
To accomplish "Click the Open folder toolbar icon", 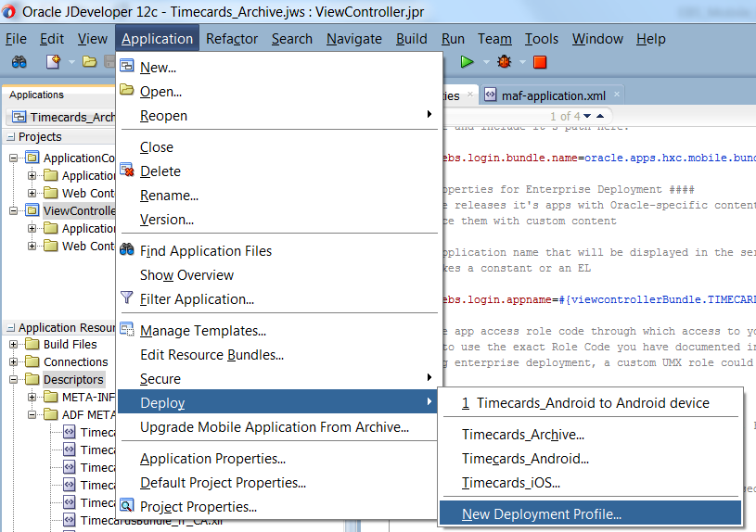I will tap(89, 62).
